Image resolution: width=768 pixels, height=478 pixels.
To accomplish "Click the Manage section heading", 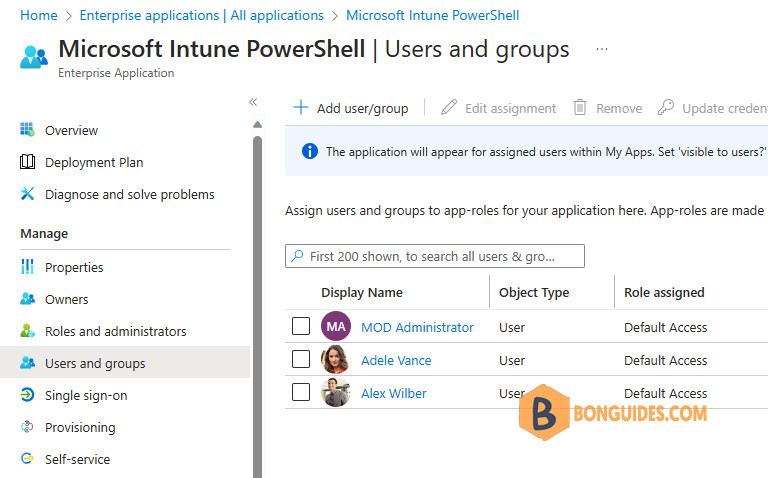I will (x=44, y=234).
